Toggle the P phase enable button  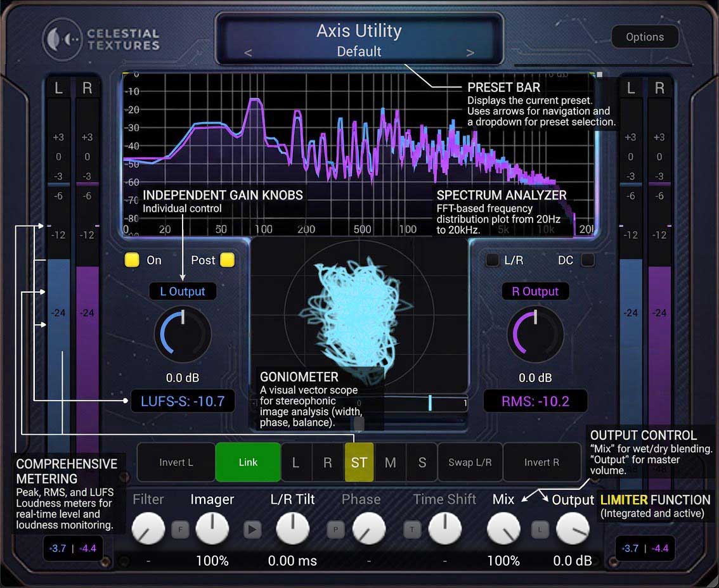coord(335,530)
